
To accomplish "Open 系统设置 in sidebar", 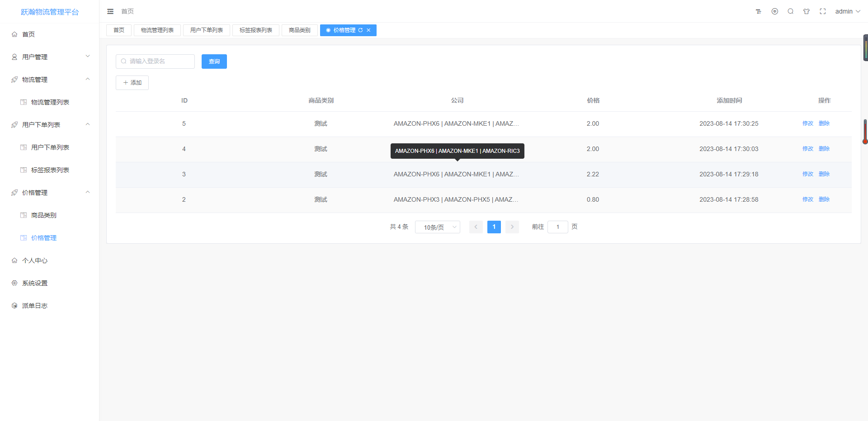I will [50, 283].
